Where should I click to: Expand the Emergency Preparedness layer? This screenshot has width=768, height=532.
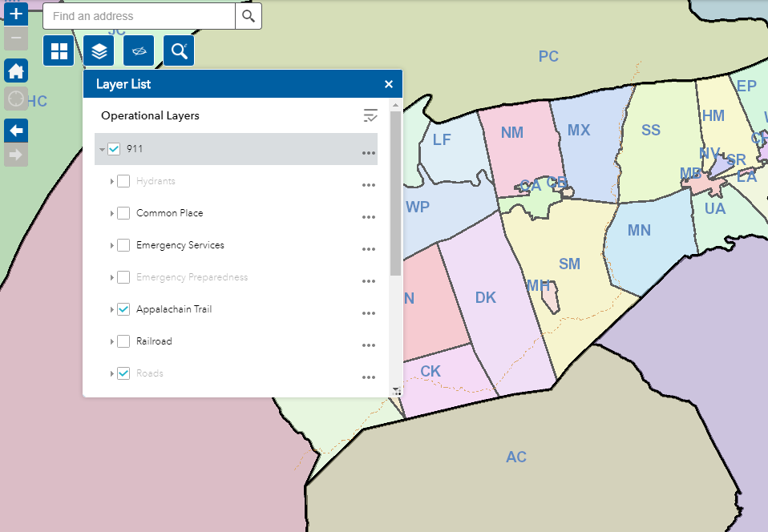click(x=111, y=277)
